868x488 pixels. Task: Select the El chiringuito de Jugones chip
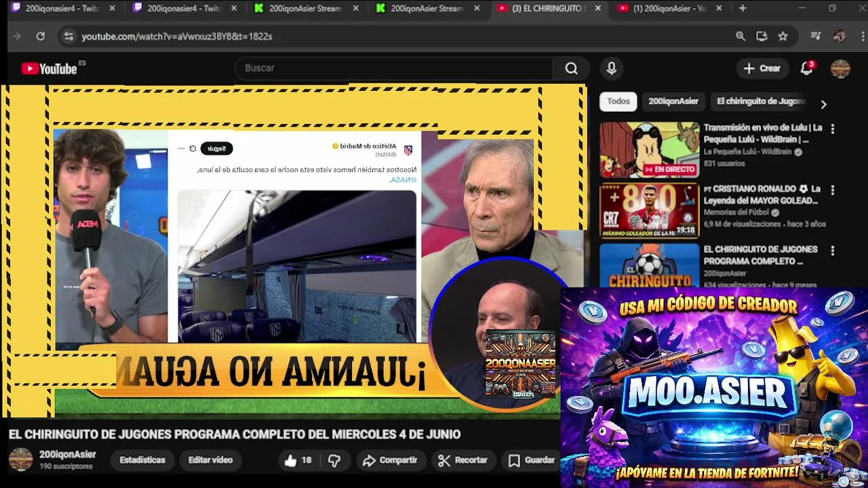click(760, 101)
